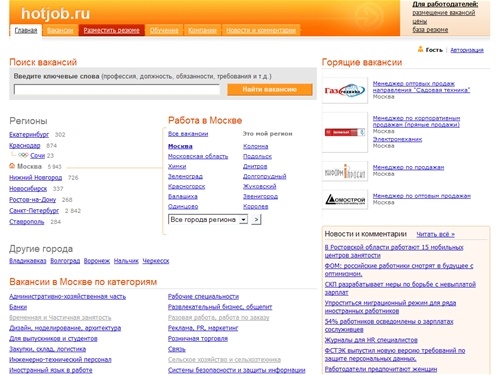
Task: Open the Вакансии tab
Action: 60,30
